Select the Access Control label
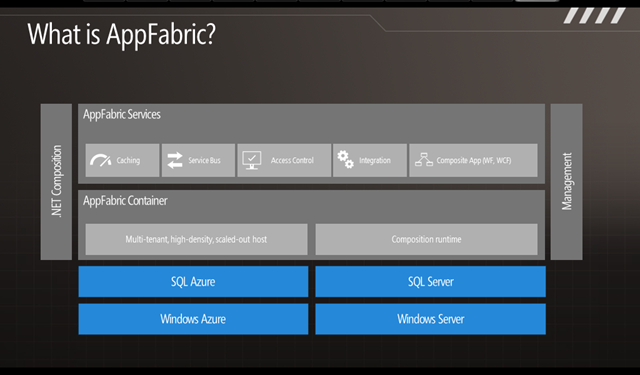Screen dimensions: 640x375 click(292, 160)
